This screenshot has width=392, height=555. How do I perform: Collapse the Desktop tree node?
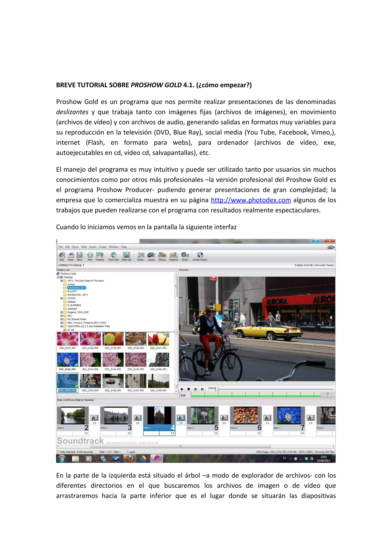tap(58, 277)
